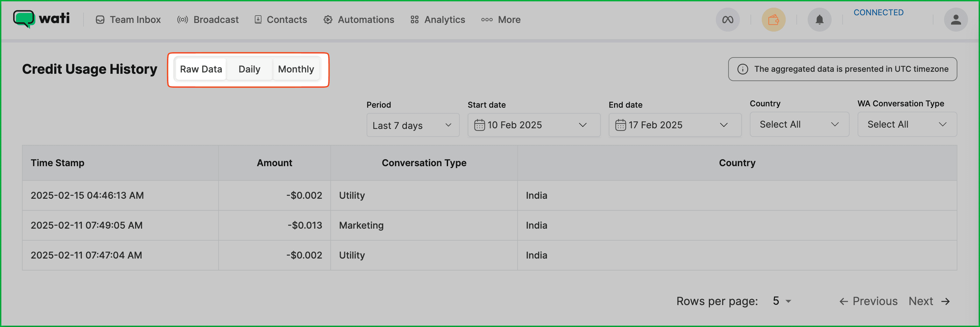Open the More menu
Image resolution: width=980 pixels, height=327 pixels.
501,19
